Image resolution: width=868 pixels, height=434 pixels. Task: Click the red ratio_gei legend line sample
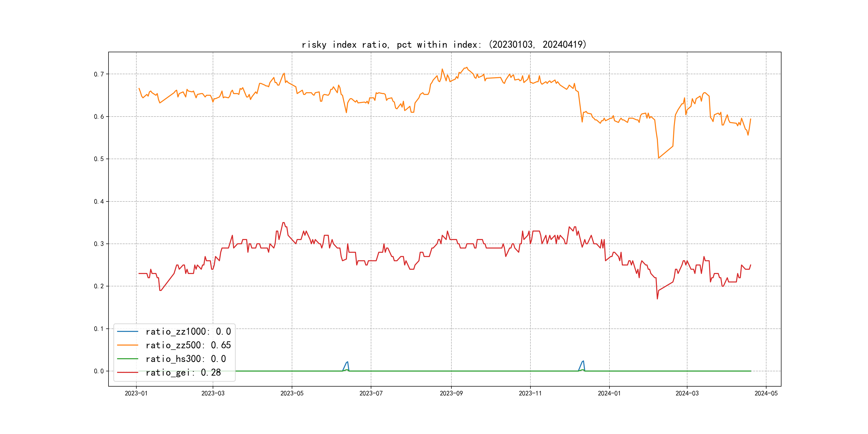(127, 372)
